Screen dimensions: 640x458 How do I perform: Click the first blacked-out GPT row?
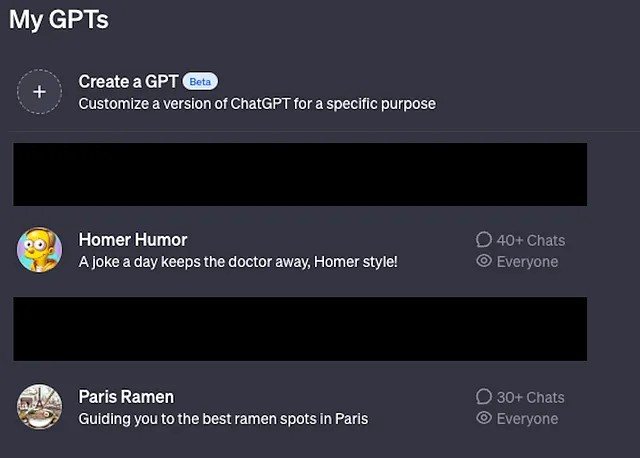(300, 174)
